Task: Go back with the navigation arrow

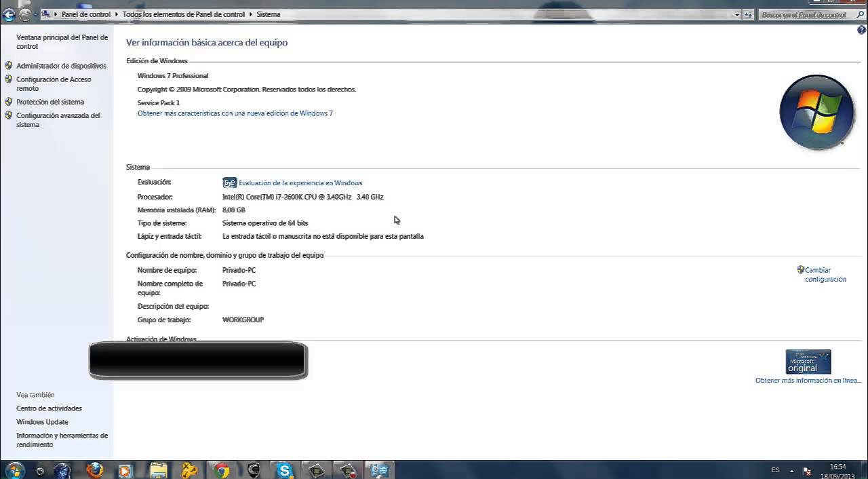Action: 9,14
